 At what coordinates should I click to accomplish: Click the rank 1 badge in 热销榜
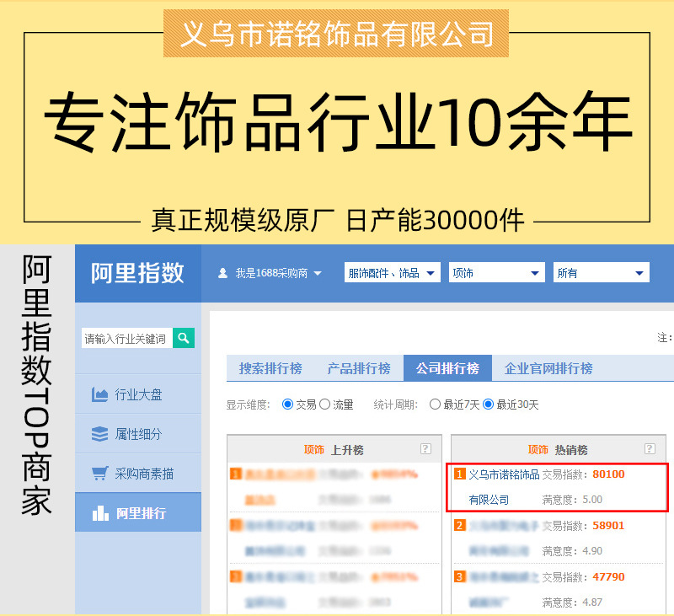coord(459,474)
